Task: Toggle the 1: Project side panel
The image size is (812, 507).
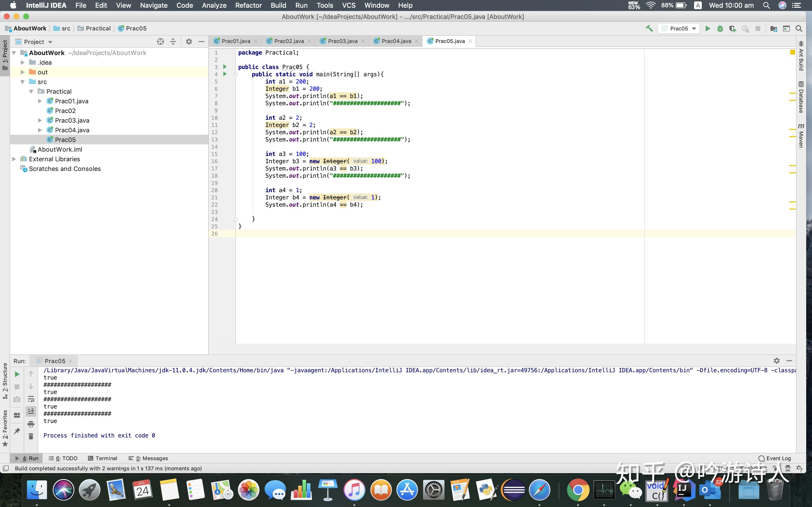Action: coord(5,54)
